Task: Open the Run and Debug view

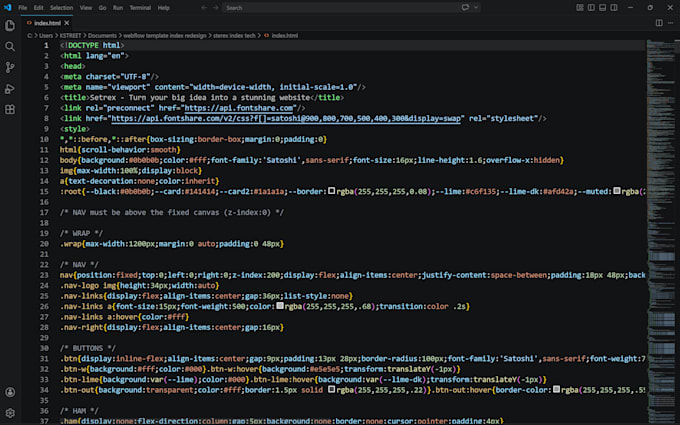Action: 10,88
